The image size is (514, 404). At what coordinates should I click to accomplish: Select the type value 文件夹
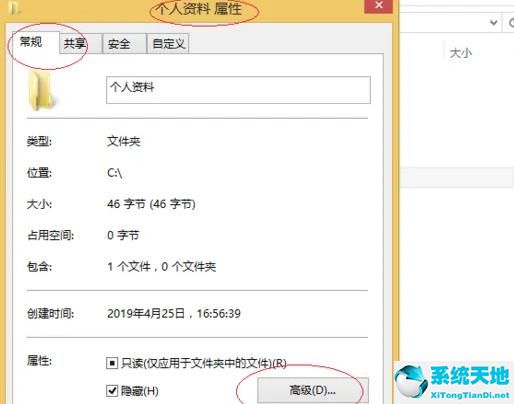click(124, 141)
